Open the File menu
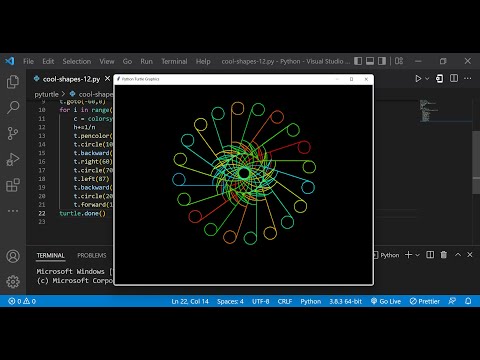This screenshot has height=360, width=480. coord(28,61)
